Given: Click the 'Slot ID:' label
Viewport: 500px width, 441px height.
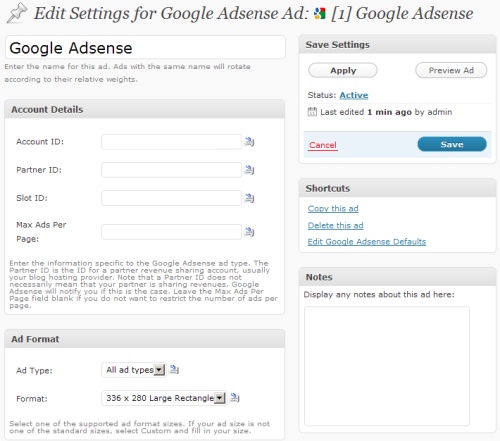Looking at the screenshot, I should tap(32, 198).
